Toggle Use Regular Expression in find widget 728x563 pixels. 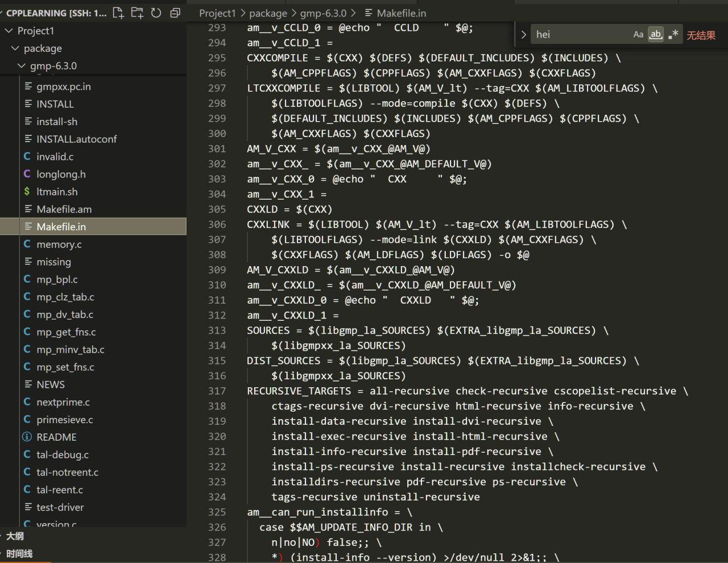coord(673,34)
